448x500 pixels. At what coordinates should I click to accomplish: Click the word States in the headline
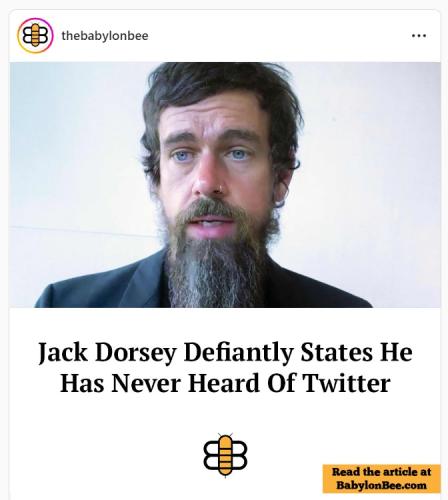tap(336, 352)
